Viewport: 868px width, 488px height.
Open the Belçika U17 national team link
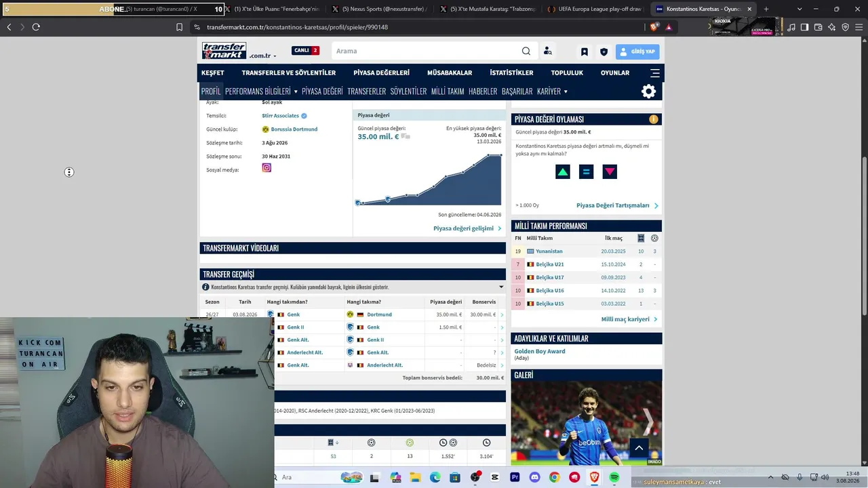click(550, 277)
